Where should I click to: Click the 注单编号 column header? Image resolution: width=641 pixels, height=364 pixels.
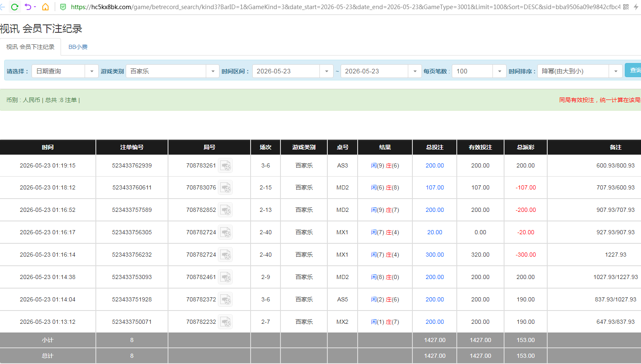coord(132,147)
